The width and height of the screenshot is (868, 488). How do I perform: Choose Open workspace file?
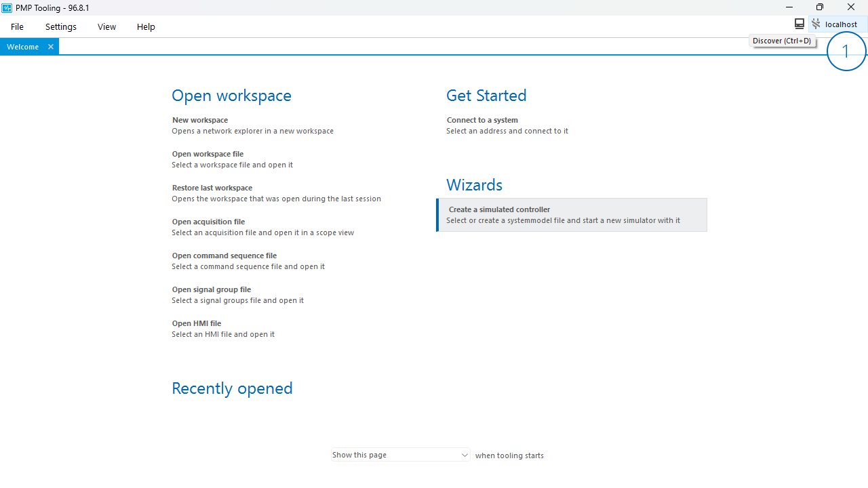(x=208, y=154)
